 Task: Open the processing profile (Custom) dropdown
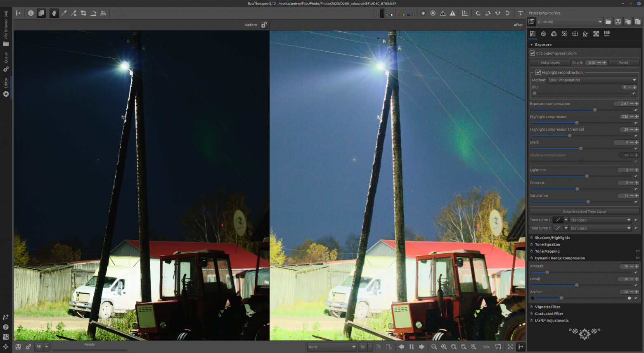570,22
